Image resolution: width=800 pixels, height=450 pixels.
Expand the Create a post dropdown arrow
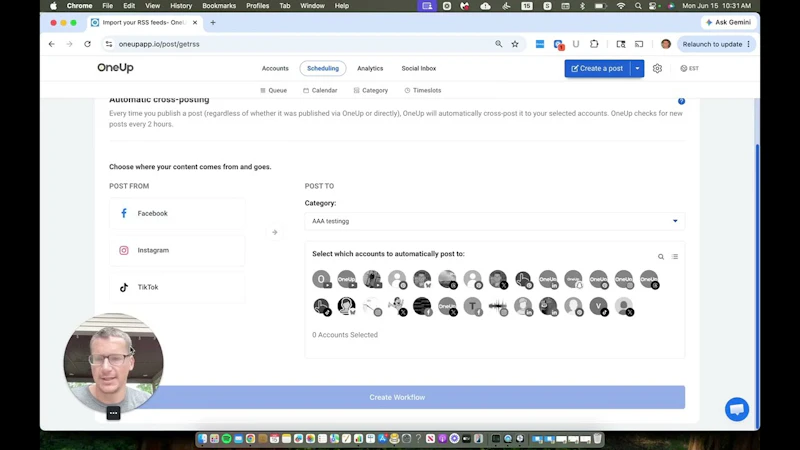(637, 68)
